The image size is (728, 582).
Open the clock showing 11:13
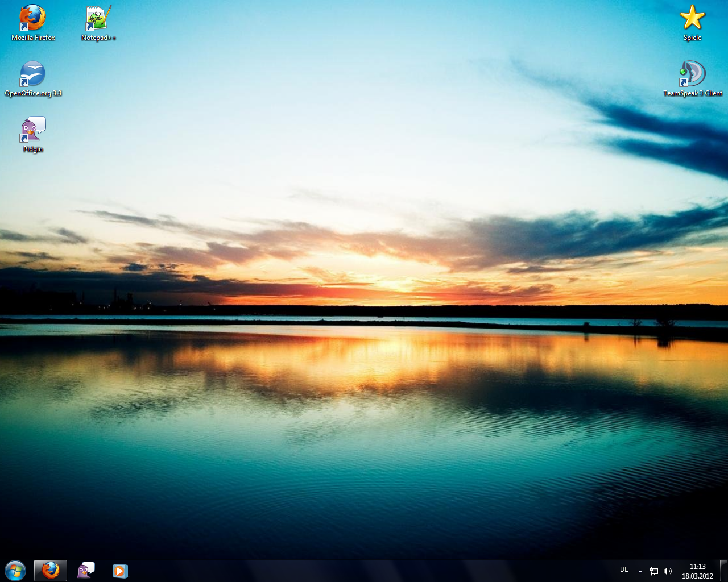tap(697, 571)
